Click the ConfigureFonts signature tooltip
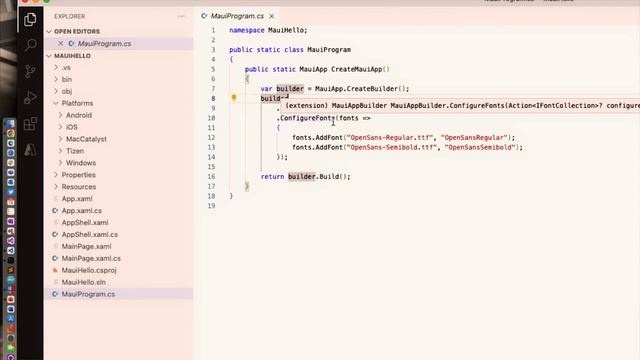Screen dimensions: 640x360 tap(460, 106)
